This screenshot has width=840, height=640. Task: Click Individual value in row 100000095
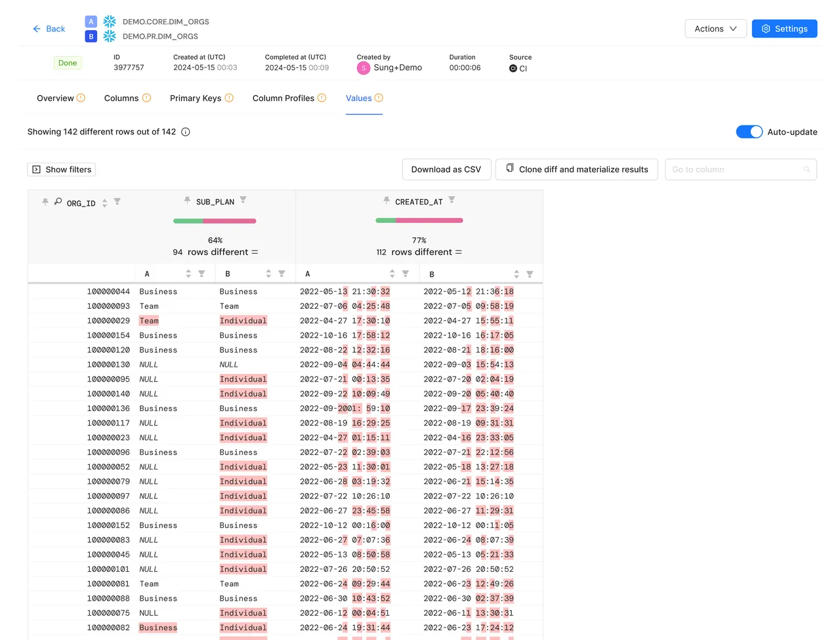click(x=243, y=379)
